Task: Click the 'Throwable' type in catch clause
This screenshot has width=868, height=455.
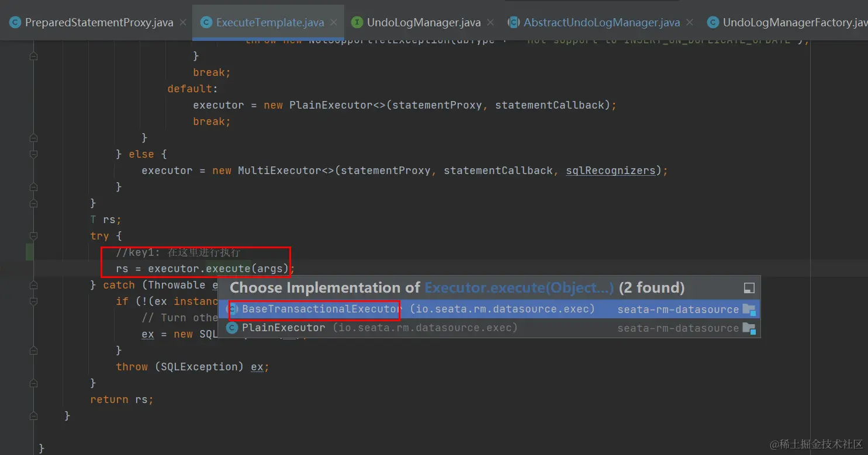Action: [177, 285]
